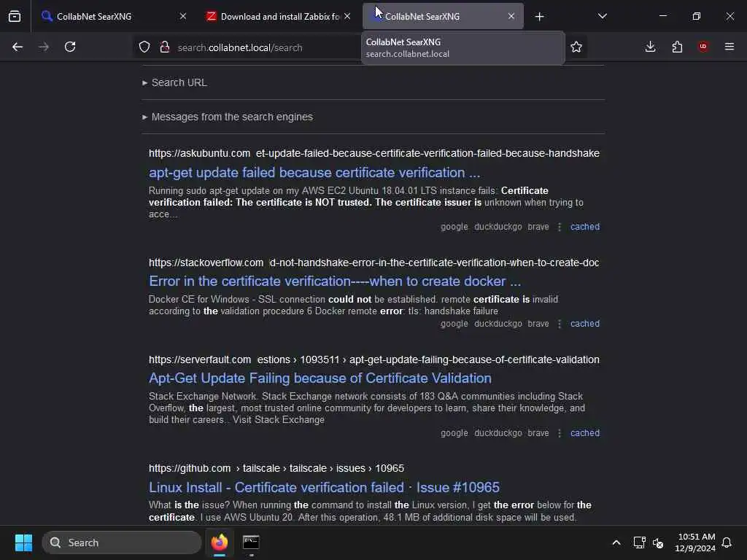Viewport: 747px width, 560px height.
Task: Click the Windows taskbar Search box
Action: point(122,542)
